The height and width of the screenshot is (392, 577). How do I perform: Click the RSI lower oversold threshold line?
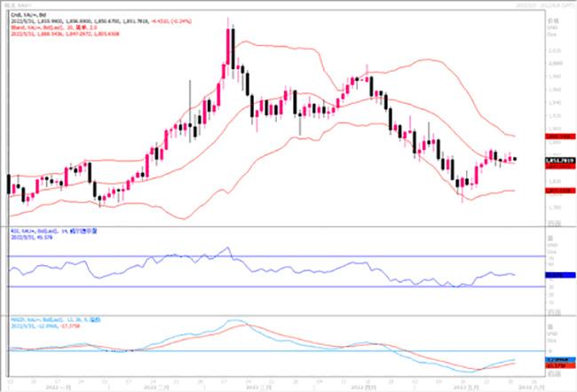tap(266, 286)
